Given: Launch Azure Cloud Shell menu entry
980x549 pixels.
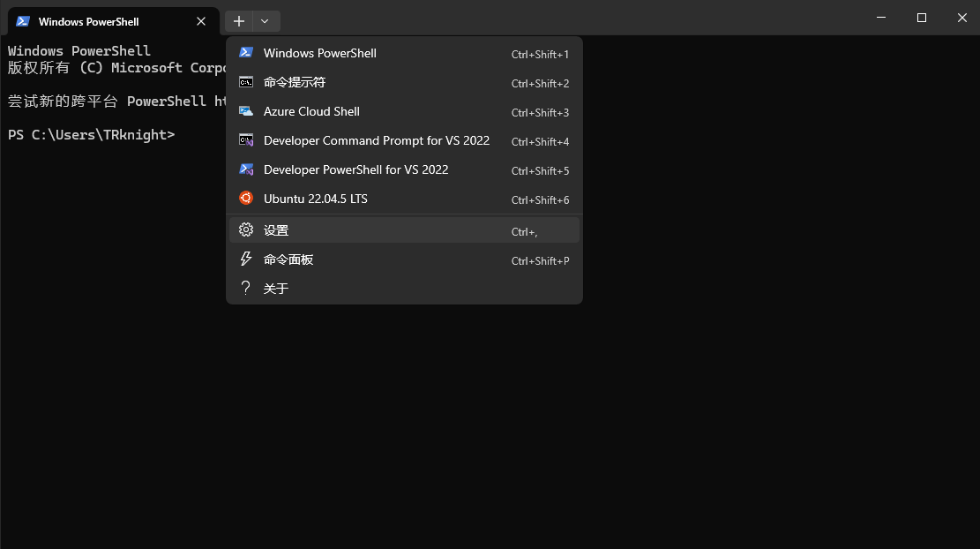Looking at the screenshot, I should [x=311, y=111].
